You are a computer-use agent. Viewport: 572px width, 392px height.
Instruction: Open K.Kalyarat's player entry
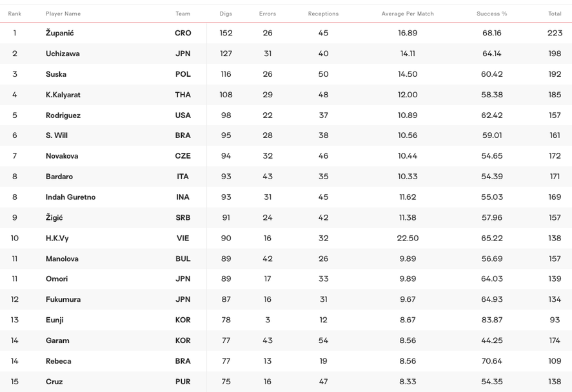[x=63, y=95]
